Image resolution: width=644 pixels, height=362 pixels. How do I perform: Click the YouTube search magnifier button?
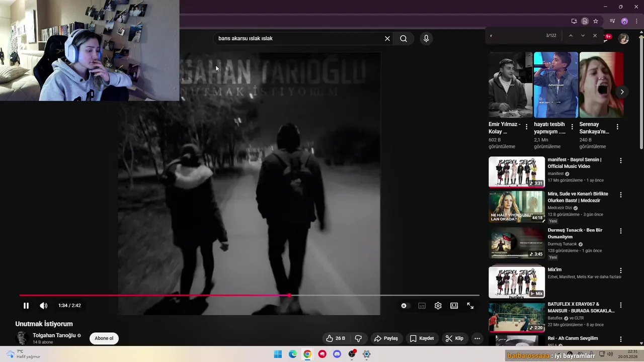[x=404, y=38]
